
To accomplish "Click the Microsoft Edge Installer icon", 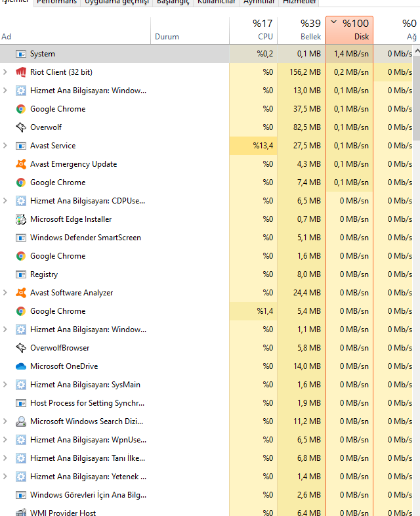I will 21,219.
